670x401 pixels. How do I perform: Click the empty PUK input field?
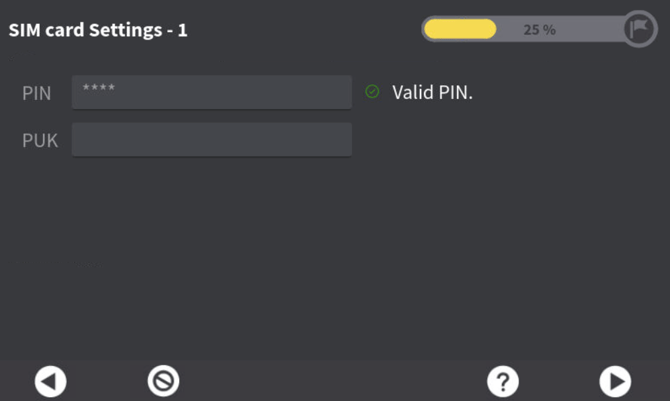212,140
